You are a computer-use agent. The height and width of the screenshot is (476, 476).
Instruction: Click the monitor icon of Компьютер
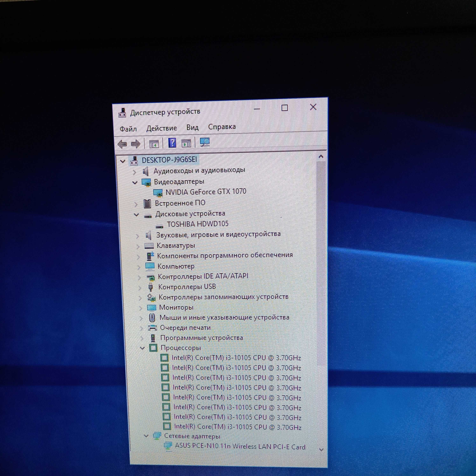(x=150, y=266)
